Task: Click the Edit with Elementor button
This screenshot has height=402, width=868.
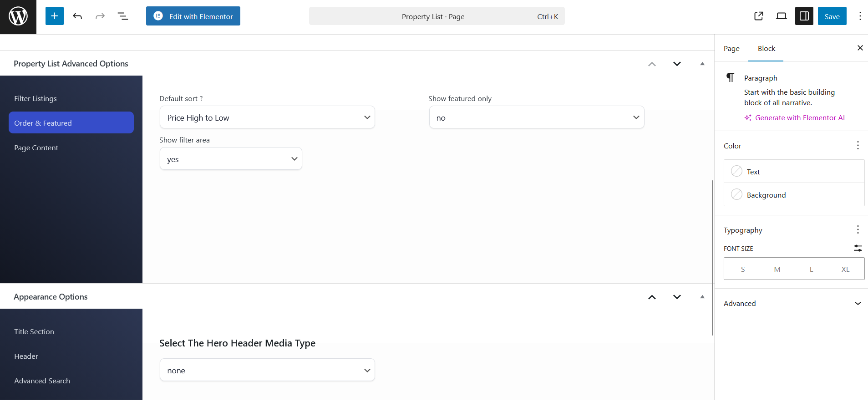Action: click(193, 16)
